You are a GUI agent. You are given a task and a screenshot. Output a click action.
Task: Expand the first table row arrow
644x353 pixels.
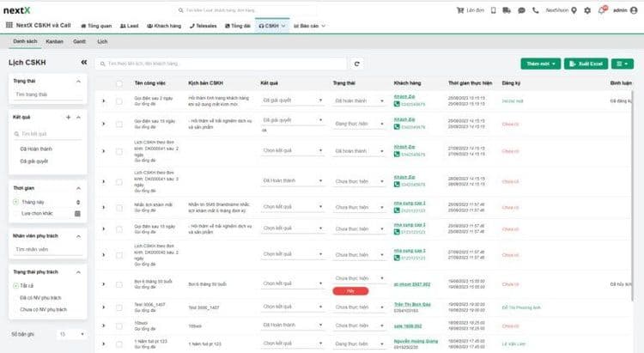click(x=104, y=100)
